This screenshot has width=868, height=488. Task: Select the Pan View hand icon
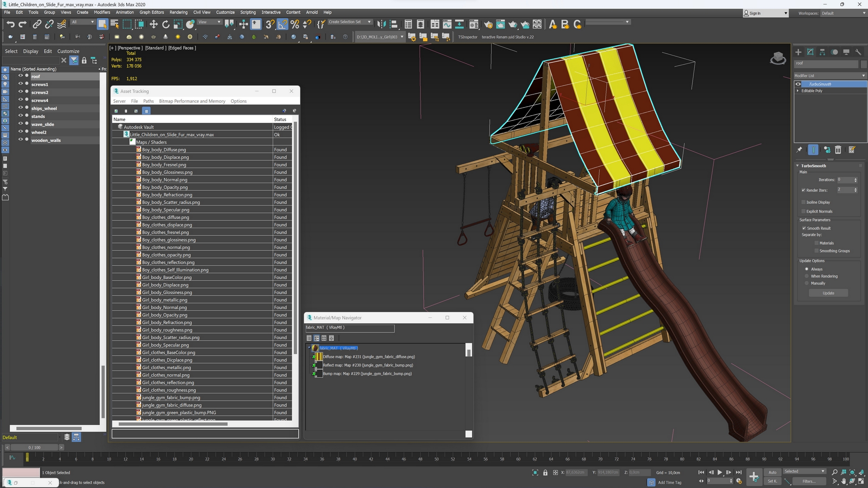[844, 482]
